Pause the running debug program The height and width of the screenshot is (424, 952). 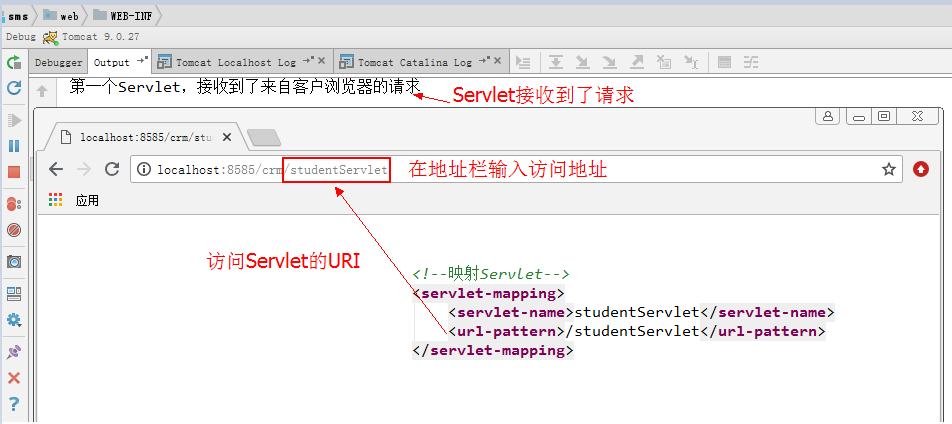(14, 146)
